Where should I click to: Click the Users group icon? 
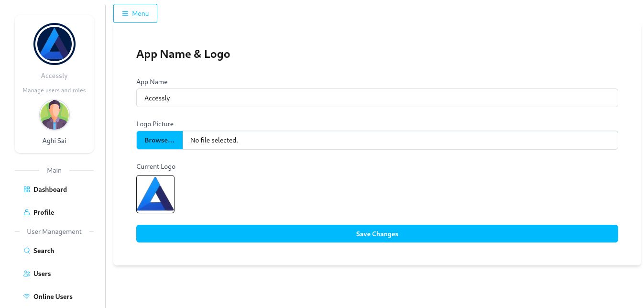(x=27, y=274)
